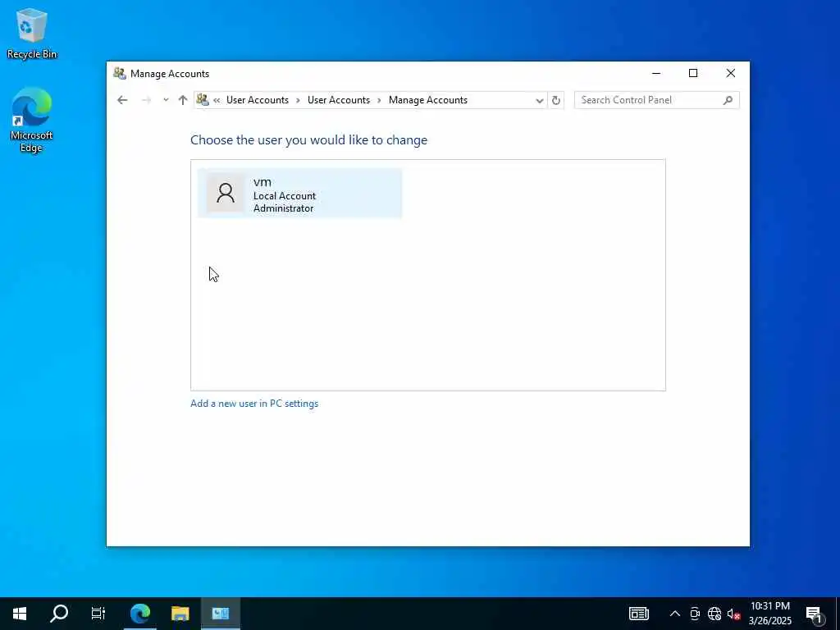Screen dimensions: 840x630
Task: Add a new user in PC settings
Action: [x=254, y=404]
